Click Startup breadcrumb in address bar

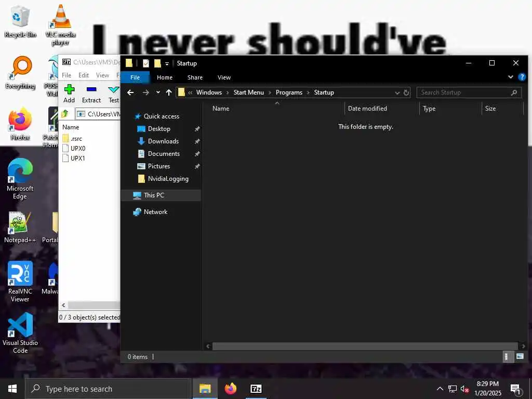point(324,92)
